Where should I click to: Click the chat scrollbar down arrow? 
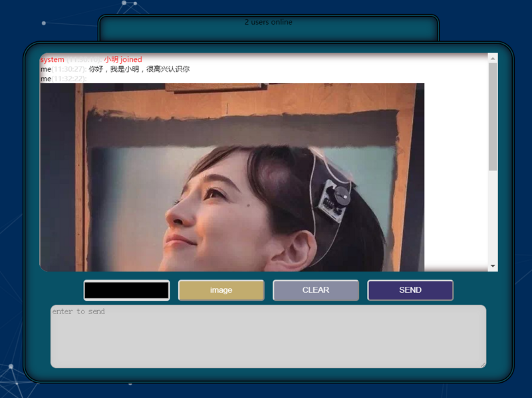coord(493,266)
